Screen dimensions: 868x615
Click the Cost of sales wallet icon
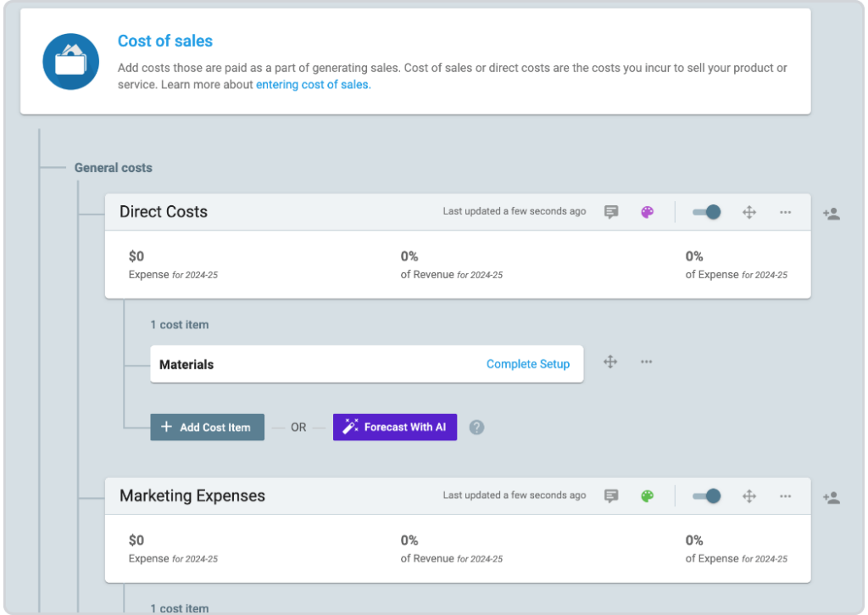coord(70,61)
